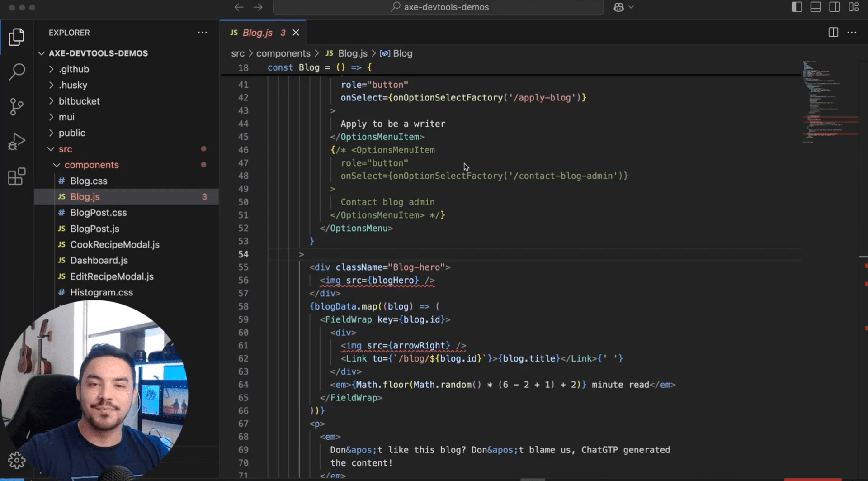Screen dimensions: 868x481
Task: Open the Search view in the activity bar
Action: click(17, 71)
